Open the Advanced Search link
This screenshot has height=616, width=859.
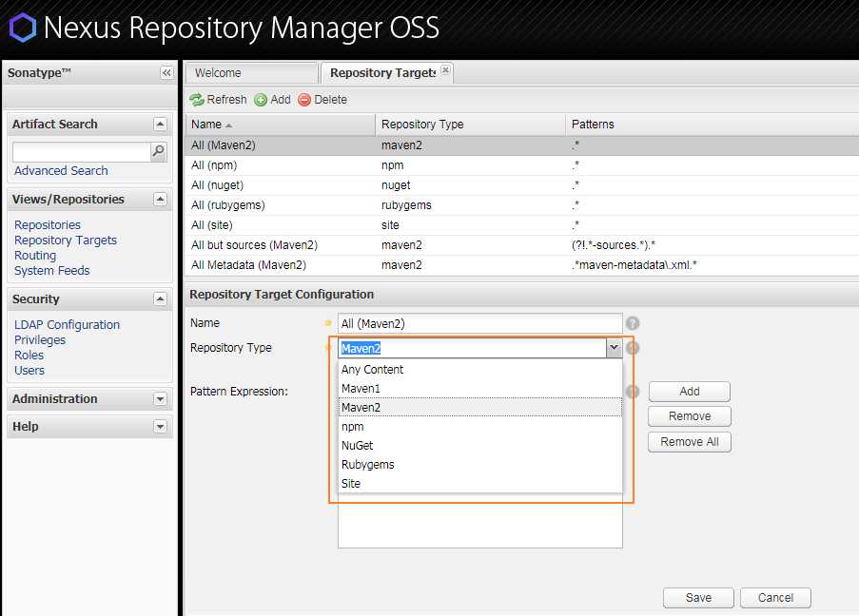tap(61, 171)
